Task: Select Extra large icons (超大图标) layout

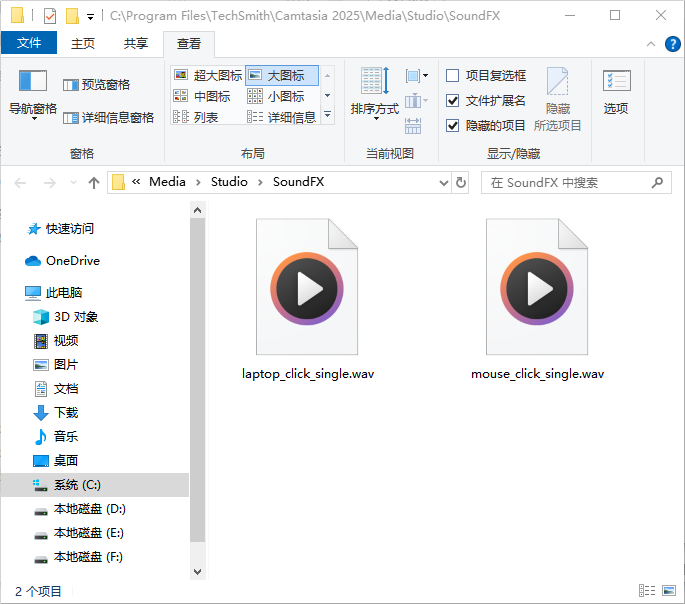Action: pyautogui.click(x=208, y=75)
